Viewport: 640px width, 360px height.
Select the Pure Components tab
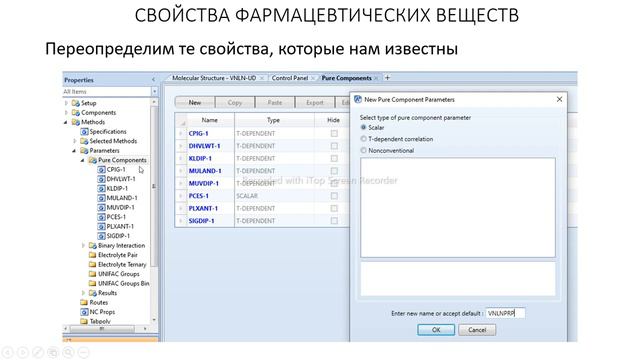click(x=347, y=78)
